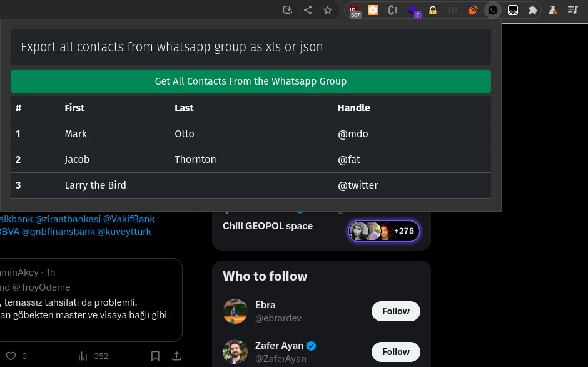
Task: Bookmark the tweet using the bookmark icon
Action: (x=155, y=356)
